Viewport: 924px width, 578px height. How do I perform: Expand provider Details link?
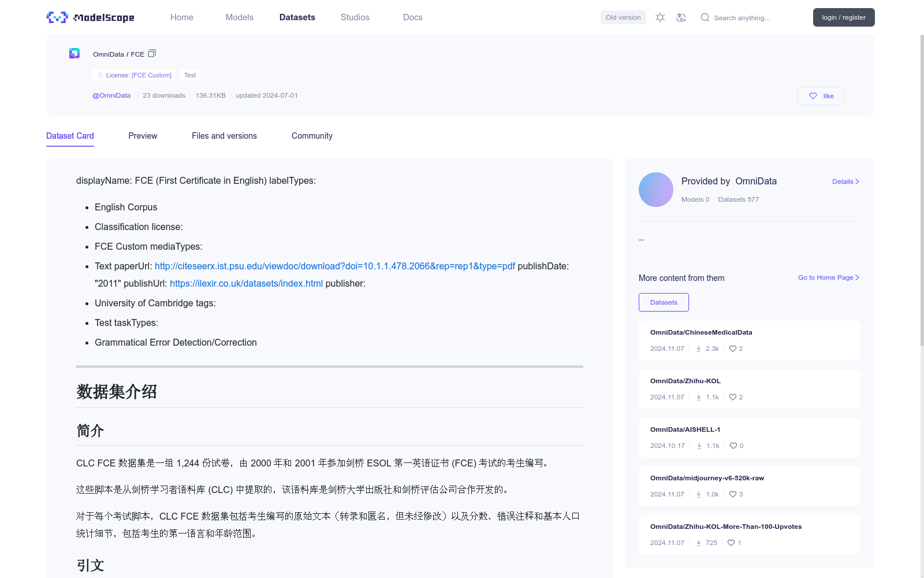pyautogui.click(x=846, y=181)
